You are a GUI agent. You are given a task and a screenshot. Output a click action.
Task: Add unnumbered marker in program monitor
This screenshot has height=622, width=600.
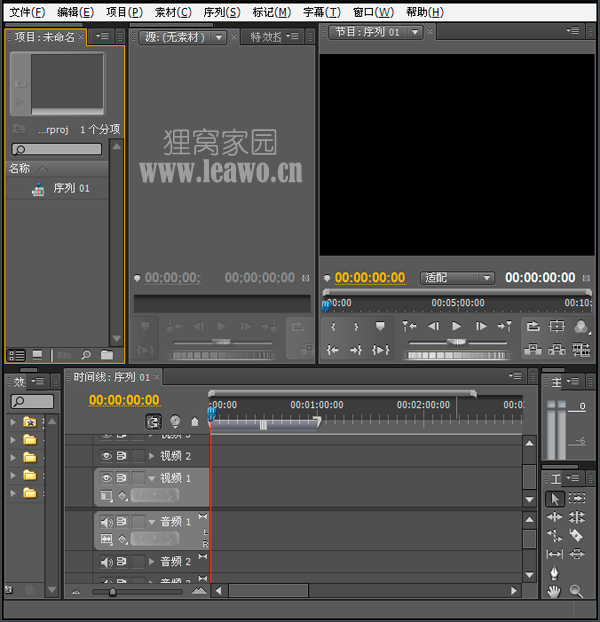380,326
